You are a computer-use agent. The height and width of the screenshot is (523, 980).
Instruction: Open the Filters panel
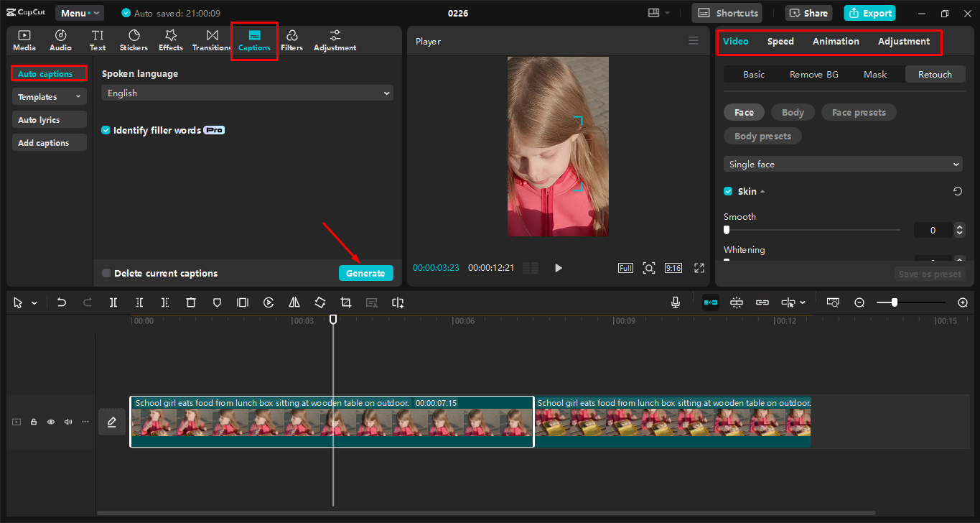[x=291, y=40]
